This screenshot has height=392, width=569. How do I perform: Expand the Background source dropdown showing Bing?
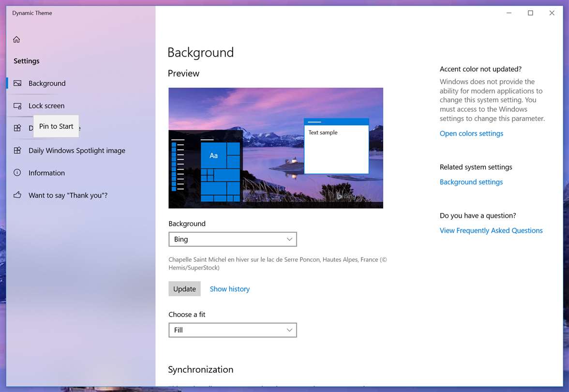tap(233, 239)
